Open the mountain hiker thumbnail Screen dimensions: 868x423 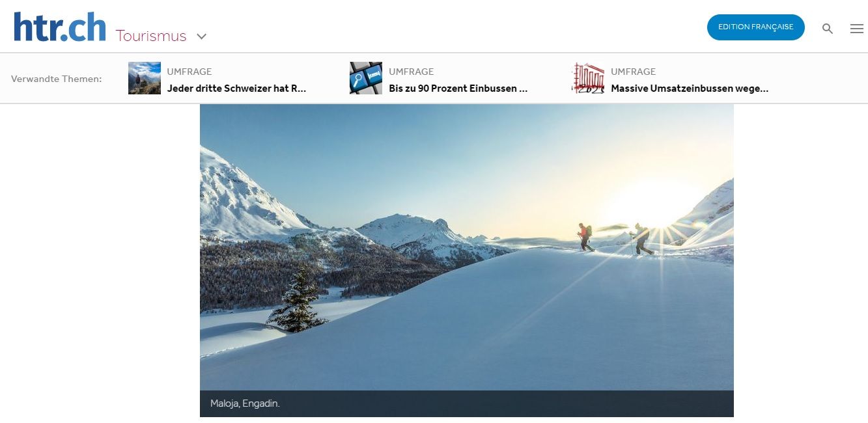coord(145,78)
